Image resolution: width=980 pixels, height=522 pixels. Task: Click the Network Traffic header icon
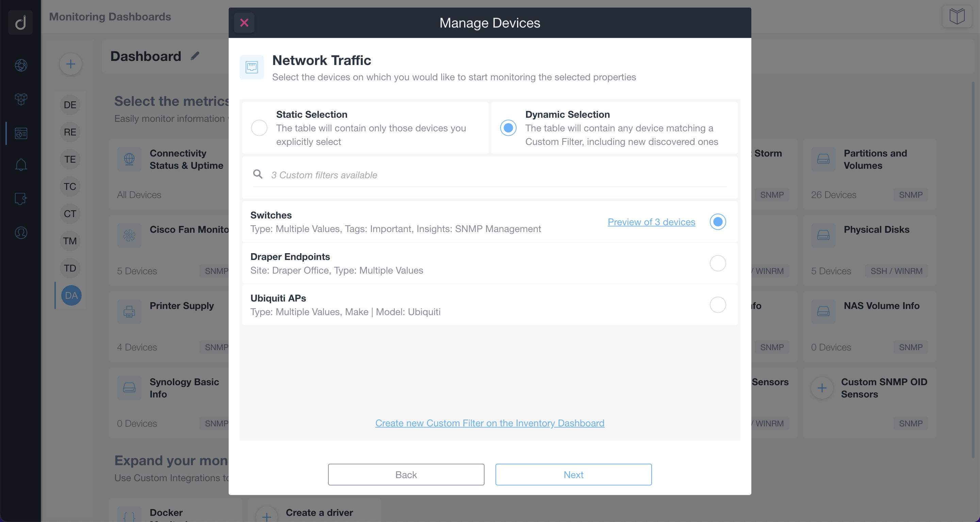[x=251, y=67]
